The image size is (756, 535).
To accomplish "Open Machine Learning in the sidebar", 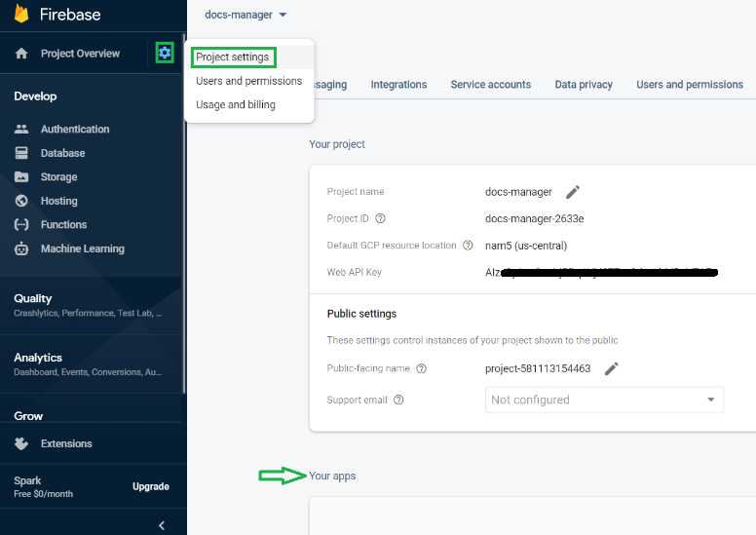I will 83,248.
